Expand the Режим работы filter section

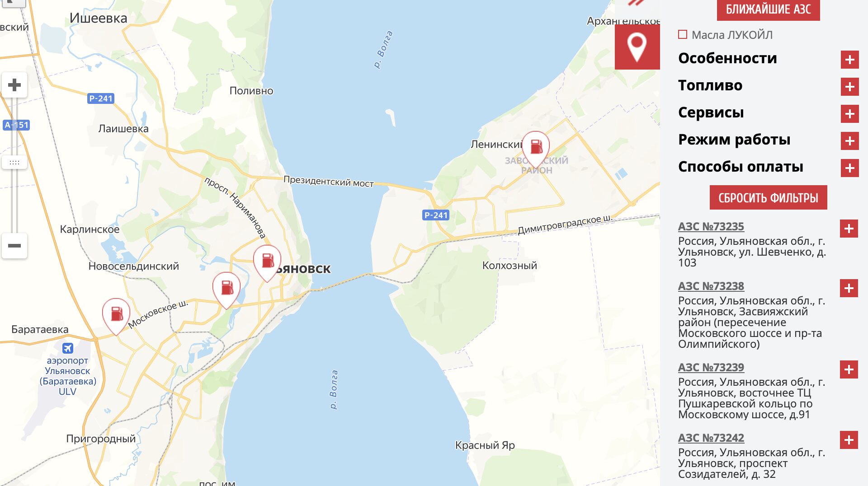tap(849, 141)
